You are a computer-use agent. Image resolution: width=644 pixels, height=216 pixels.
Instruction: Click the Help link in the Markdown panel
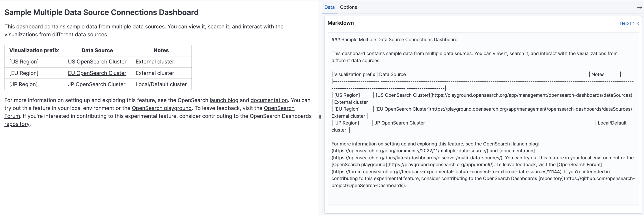625,23
